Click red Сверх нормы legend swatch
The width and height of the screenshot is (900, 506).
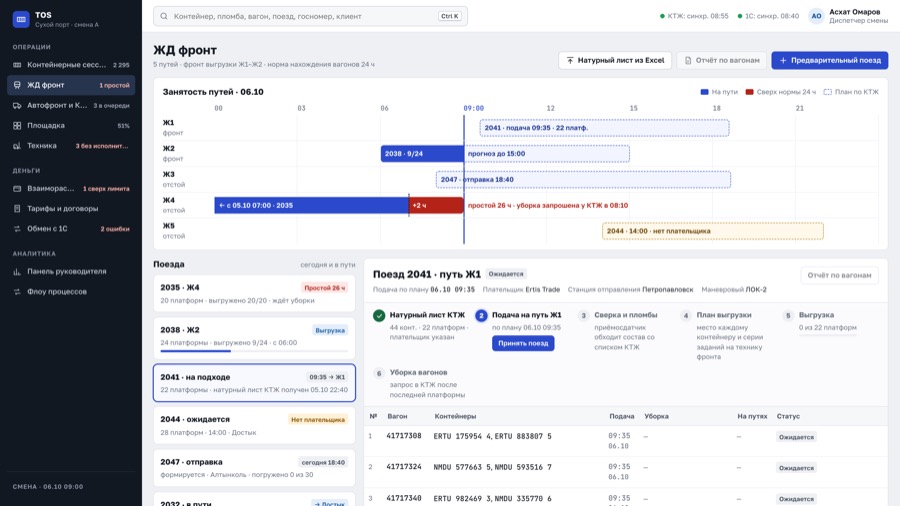tap(749, 92)
